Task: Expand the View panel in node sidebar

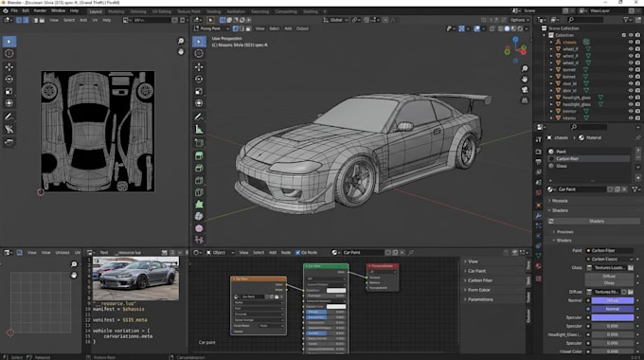Action: (473, 261)
